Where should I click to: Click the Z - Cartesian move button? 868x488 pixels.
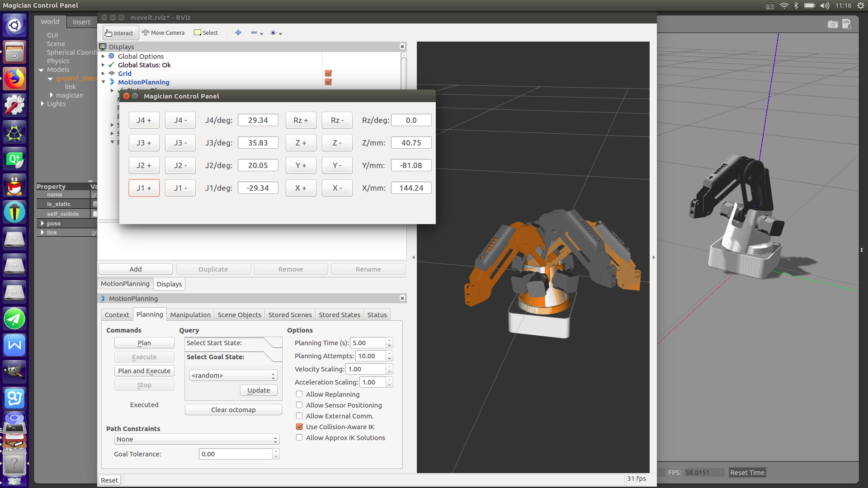point(337,142)
